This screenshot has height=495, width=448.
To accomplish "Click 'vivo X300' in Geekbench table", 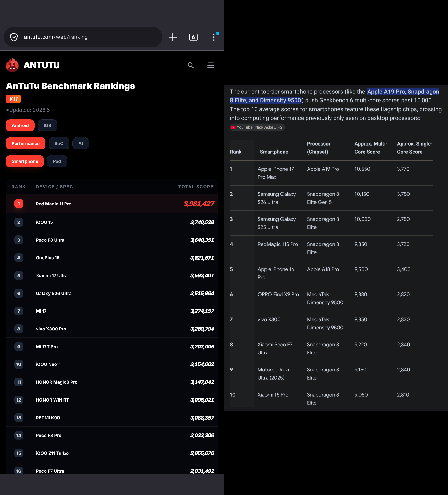I will (269, 319).
